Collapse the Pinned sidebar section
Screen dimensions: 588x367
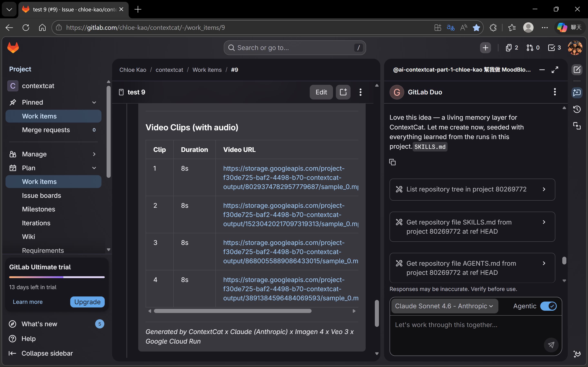point(94,102)
